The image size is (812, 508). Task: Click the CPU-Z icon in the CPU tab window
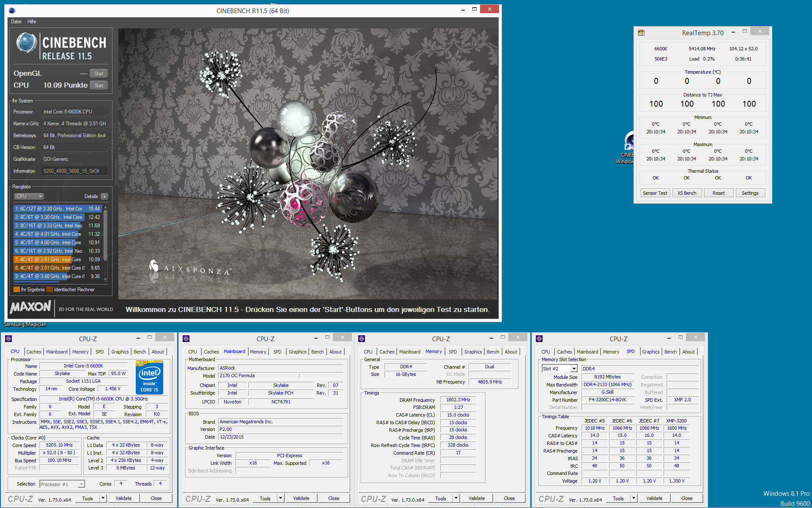8,339
